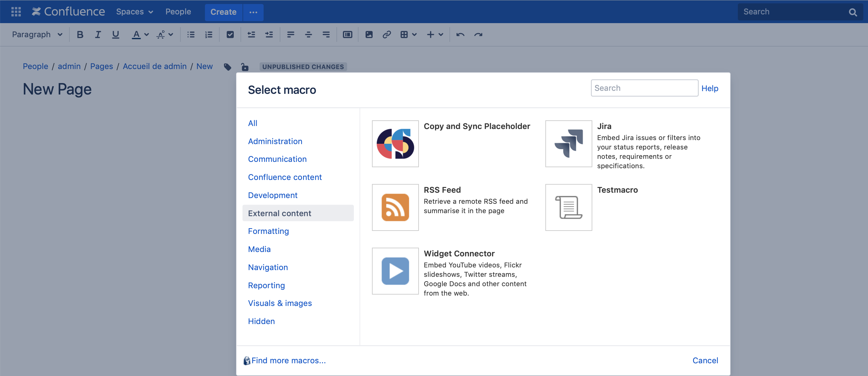Apply underline formatting
The image size is (868, 376).
coord(115,34)
